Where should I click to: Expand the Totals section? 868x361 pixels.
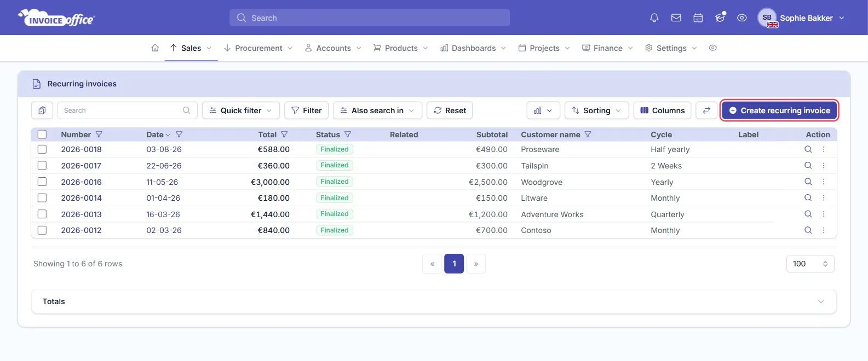(x=434, y=301)
